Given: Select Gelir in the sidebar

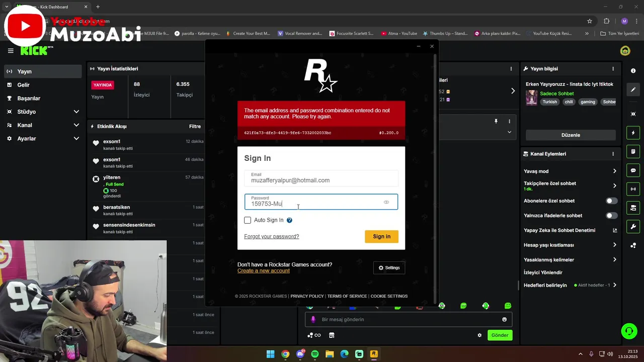Looking at the screenshot, I should click(43, 85).
